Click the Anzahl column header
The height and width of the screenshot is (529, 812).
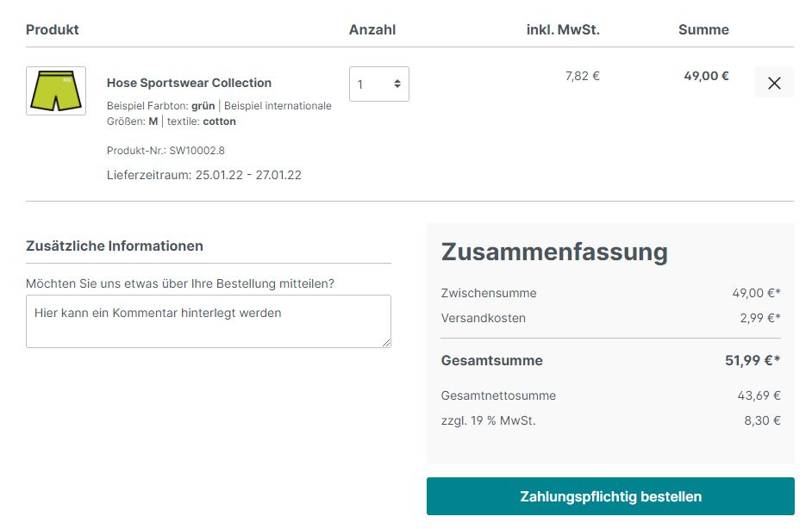[372, 29]
